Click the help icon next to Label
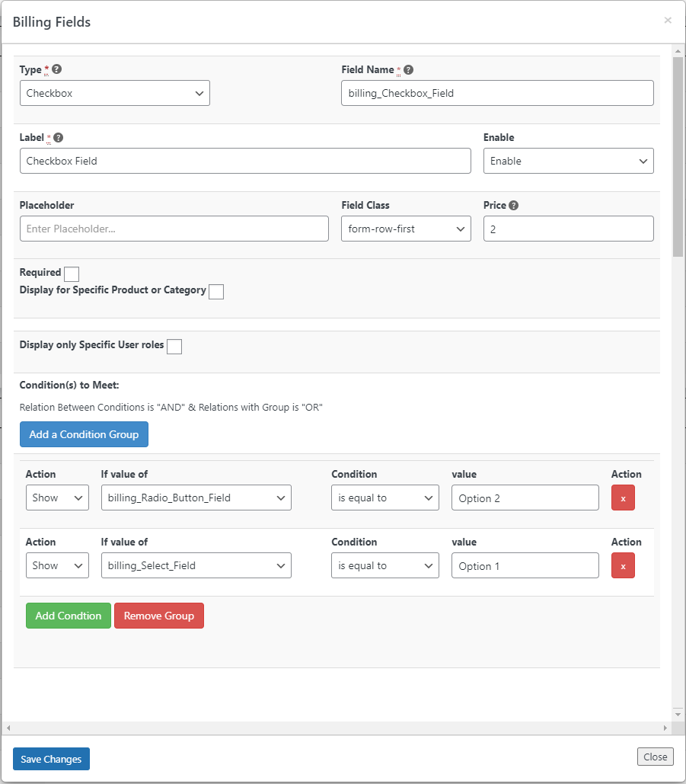The height and width of the screenshot is (784, 686). click(58, 137)
